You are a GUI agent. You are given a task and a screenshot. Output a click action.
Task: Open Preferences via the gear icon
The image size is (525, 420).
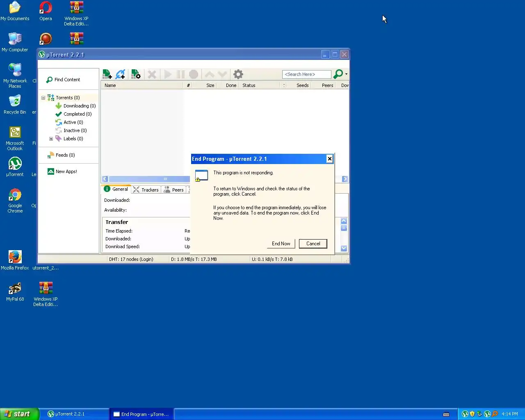pyautogui.click(x=238, y=74)
